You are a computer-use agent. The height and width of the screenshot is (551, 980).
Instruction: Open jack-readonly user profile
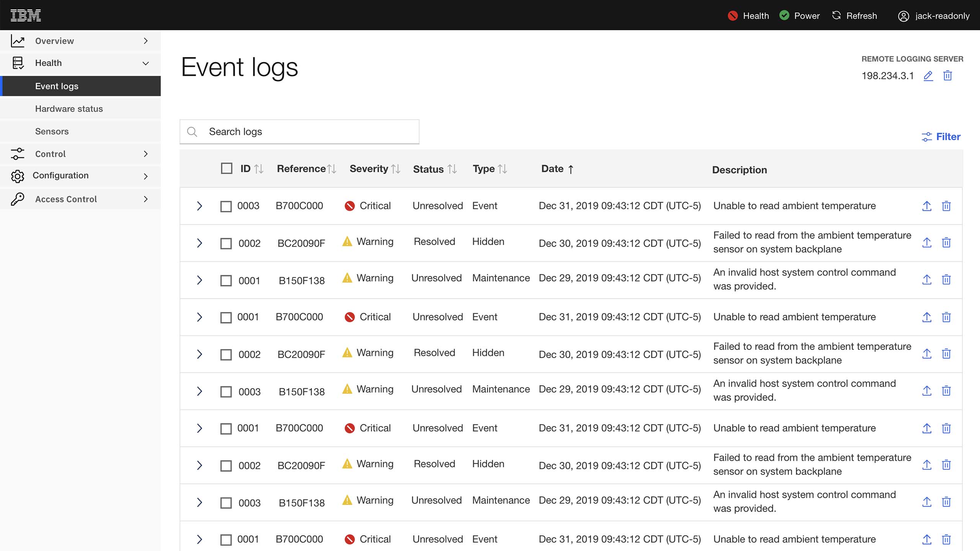click(x=934, y=16)
